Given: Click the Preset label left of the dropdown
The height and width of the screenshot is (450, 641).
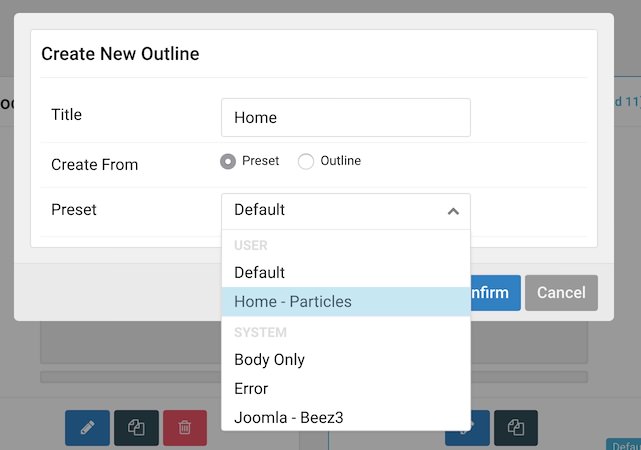Looking at the screenshot, I should tap(74, 210).
